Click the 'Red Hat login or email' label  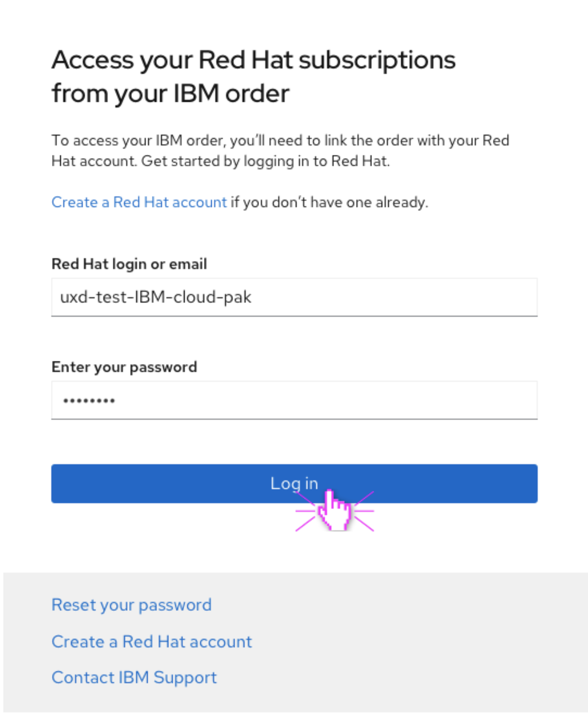(129, 264)
